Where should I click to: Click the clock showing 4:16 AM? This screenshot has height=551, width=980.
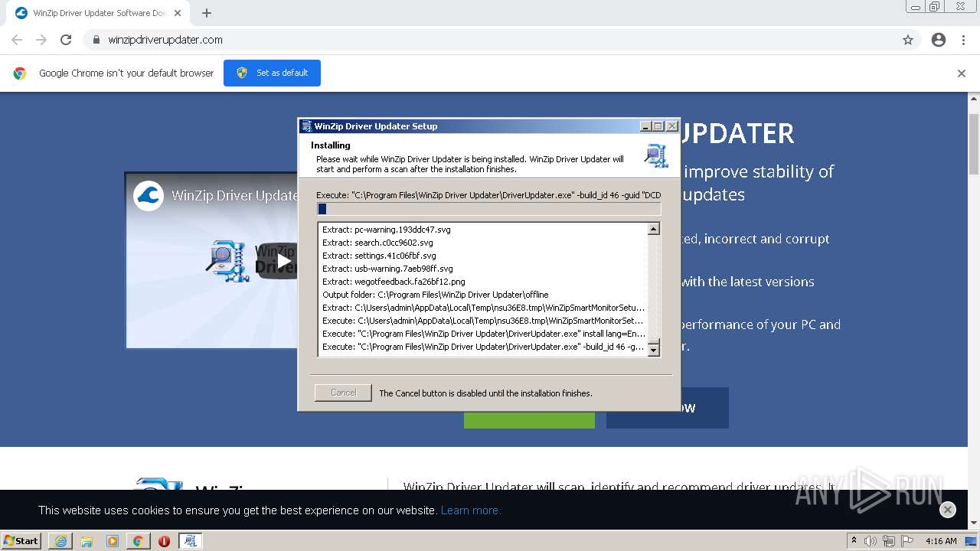tap(941, 541)
